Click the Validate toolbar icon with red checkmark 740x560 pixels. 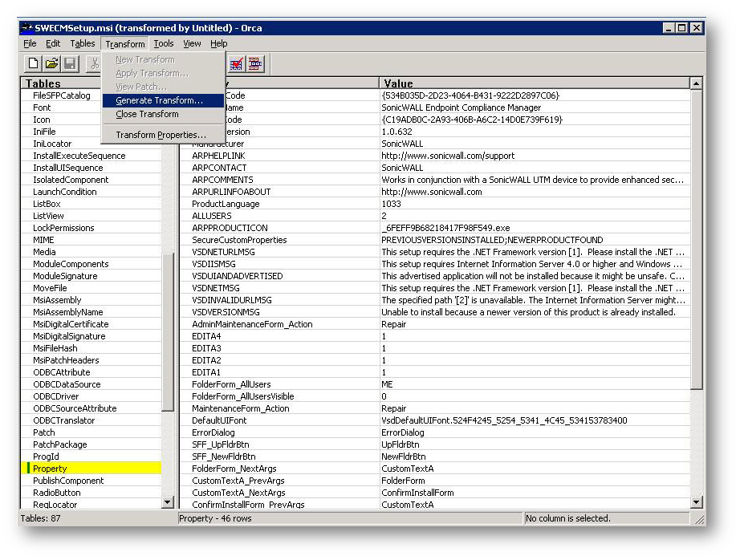coord(237,64)
